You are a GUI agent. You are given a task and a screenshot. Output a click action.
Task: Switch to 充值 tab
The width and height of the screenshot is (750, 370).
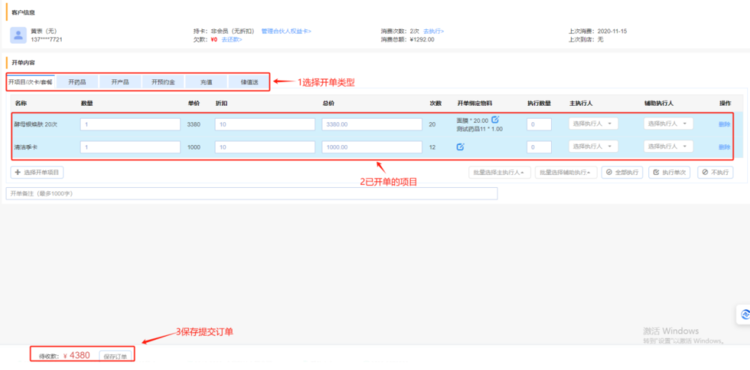(x=206, y=82)
